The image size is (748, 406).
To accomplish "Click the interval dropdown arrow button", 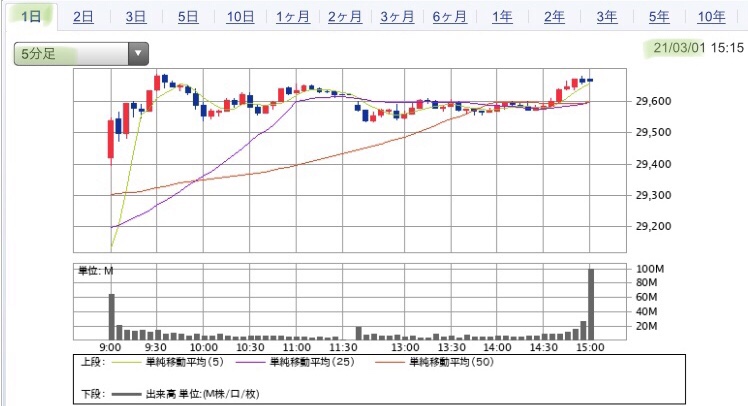I will pyautogui.click(x=138, y=53).
